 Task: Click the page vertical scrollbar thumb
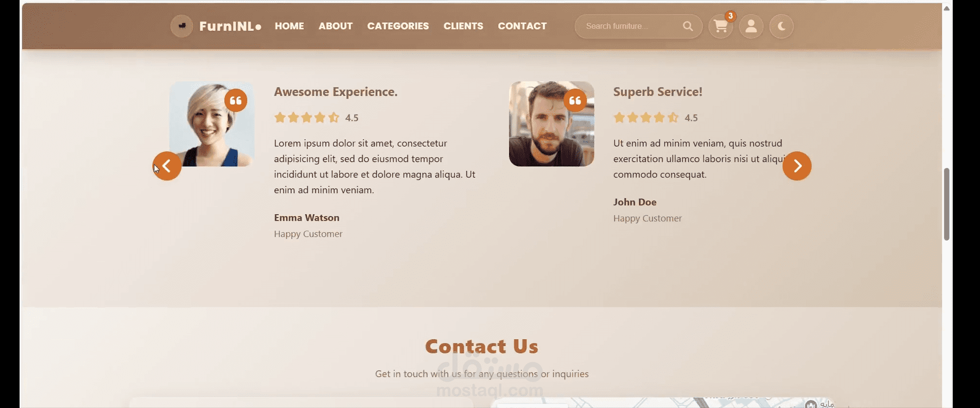947,204
